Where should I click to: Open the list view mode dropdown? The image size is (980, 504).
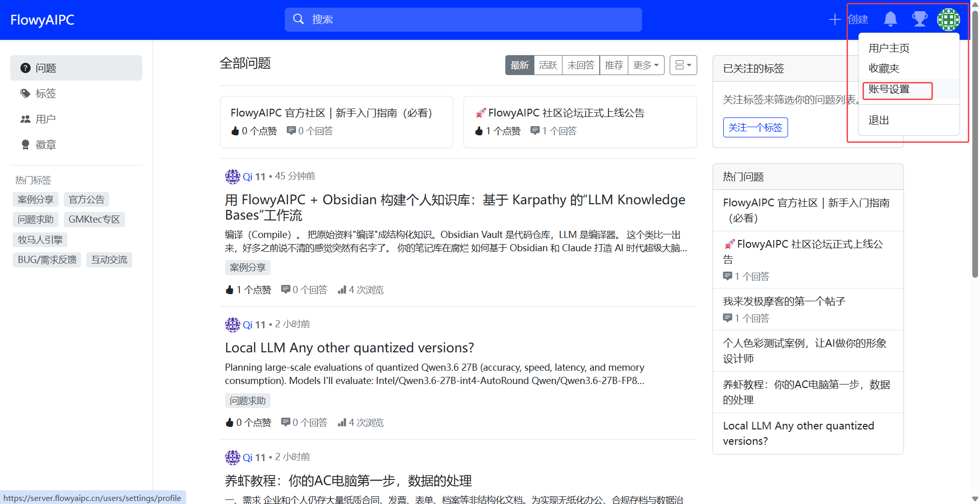tap(683, 65)
